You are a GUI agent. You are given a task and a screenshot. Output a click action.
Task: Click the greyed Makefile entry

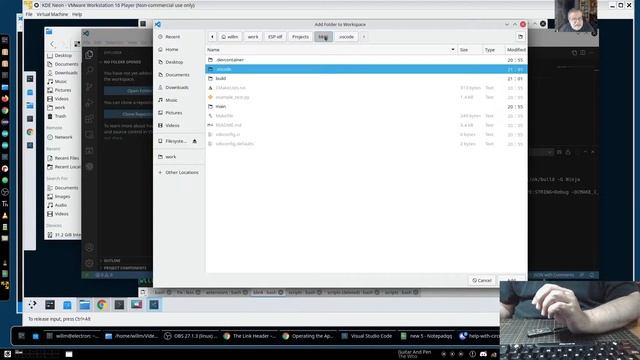pyautogui.click(x=366, y=116)
